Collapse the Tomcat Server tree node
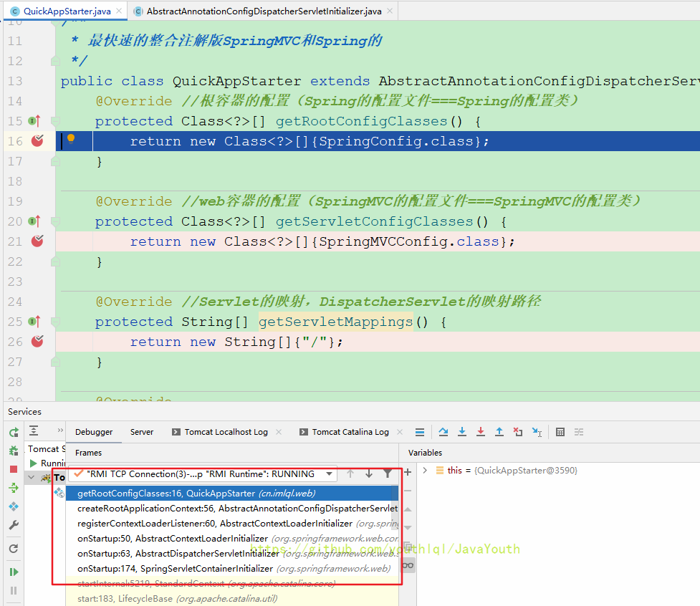Viewport: 700px width, 606px height. [30, 477]
